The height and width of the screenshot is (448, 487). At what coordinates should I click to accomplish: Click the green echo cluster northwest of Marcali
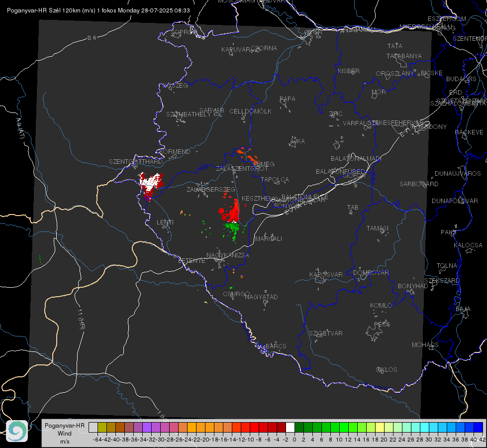click(x=232, y=229)
